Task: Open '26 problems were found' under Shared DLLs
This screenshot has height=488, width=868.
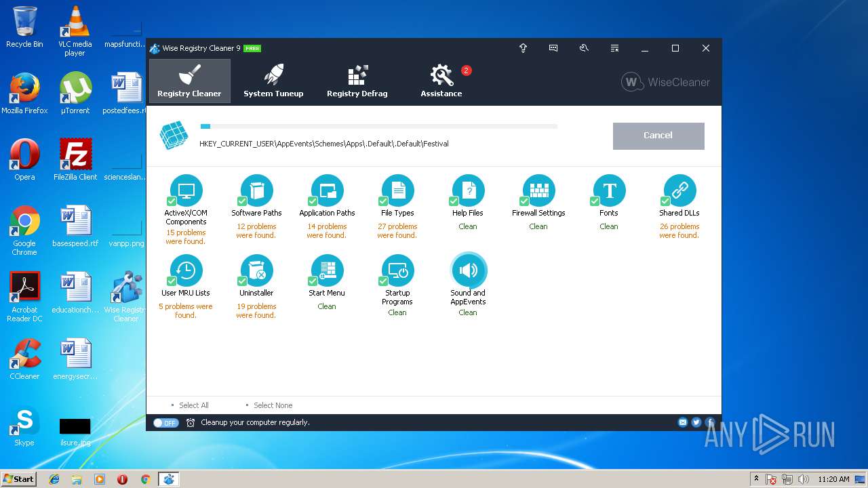Action: tap(679, 231)
